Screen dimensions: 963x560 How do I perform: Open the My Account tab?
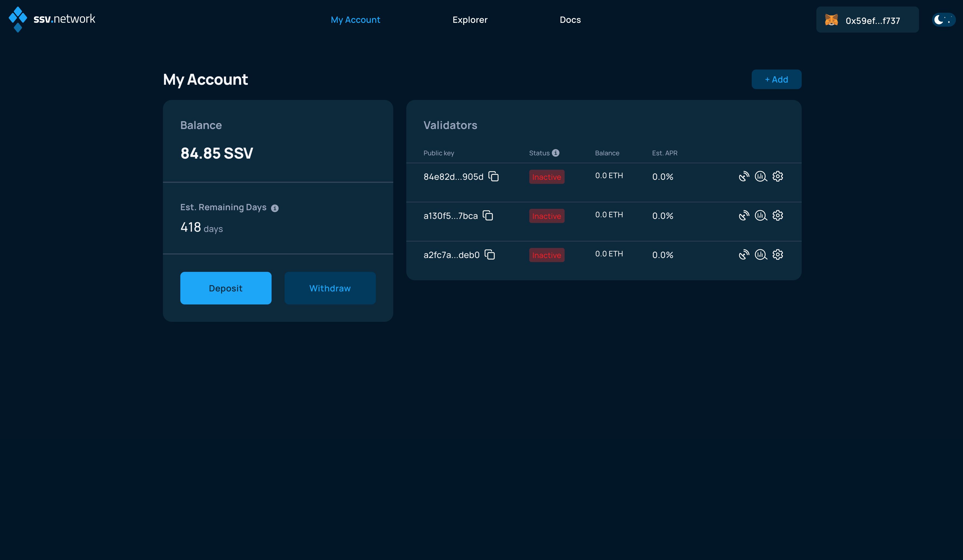(x=355, y=20)
